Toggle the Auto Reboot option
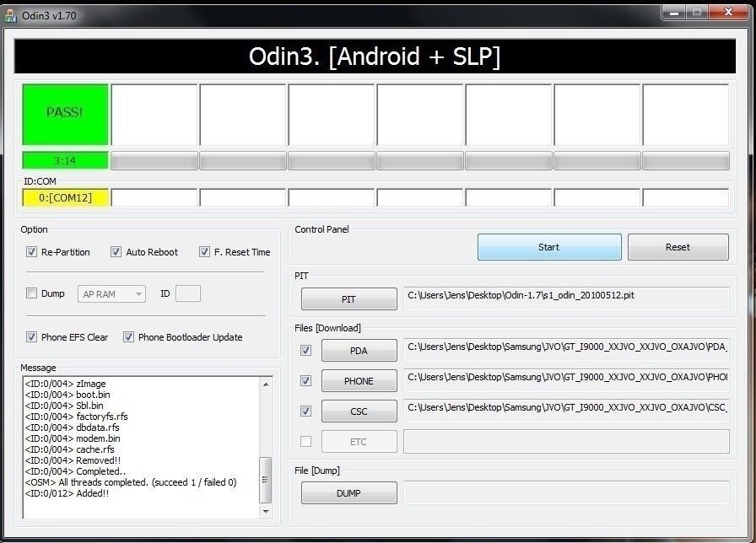The image size is (756, 543). [116, 252]
